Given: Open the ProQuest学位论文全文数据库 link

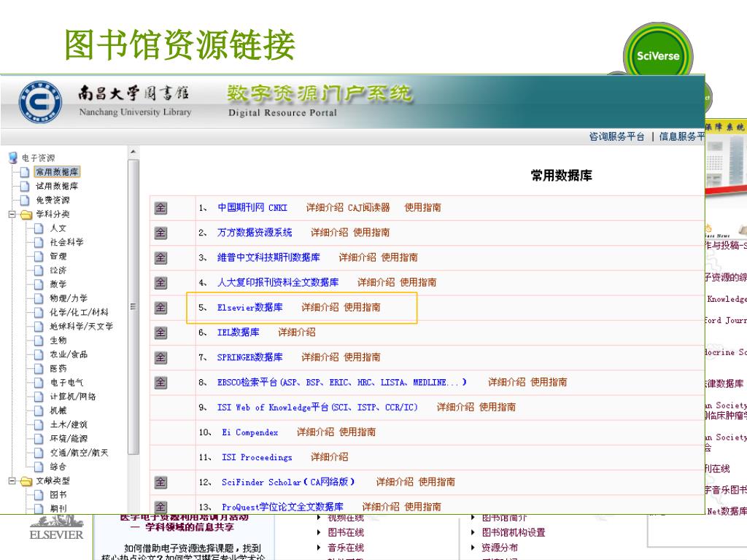Looking at the screenshot, I should [282, 507].
